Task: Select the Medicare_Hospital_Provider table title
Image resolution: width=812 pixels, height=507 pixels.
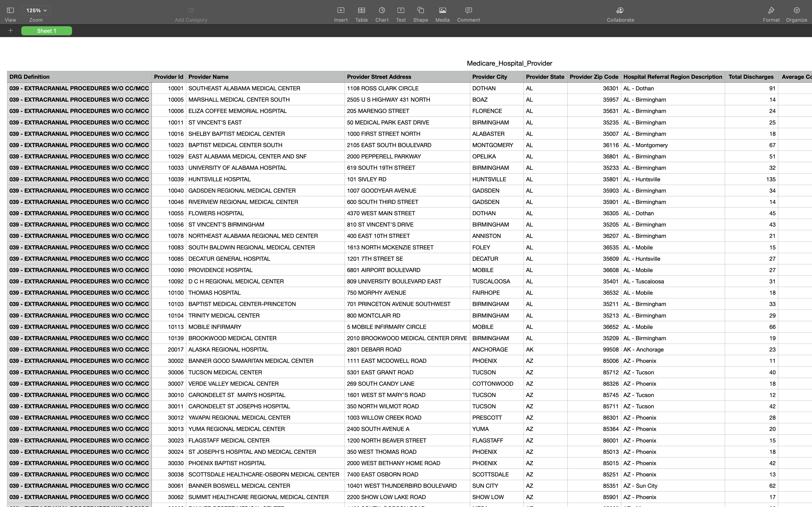Action: [x=509, y=63]
